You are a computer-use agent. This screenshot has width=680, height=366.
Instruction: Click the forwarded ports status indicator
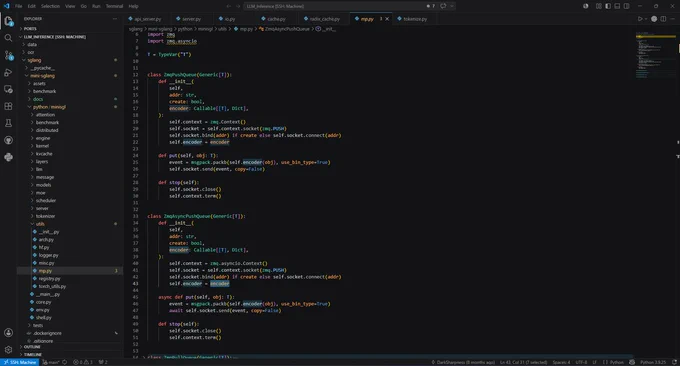point(103,362)
